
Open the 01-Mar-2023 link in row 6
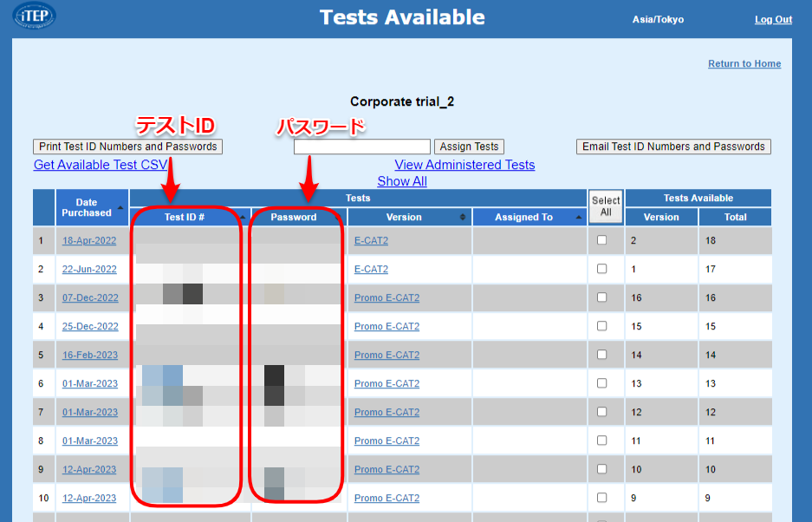(x=90, y=383)
